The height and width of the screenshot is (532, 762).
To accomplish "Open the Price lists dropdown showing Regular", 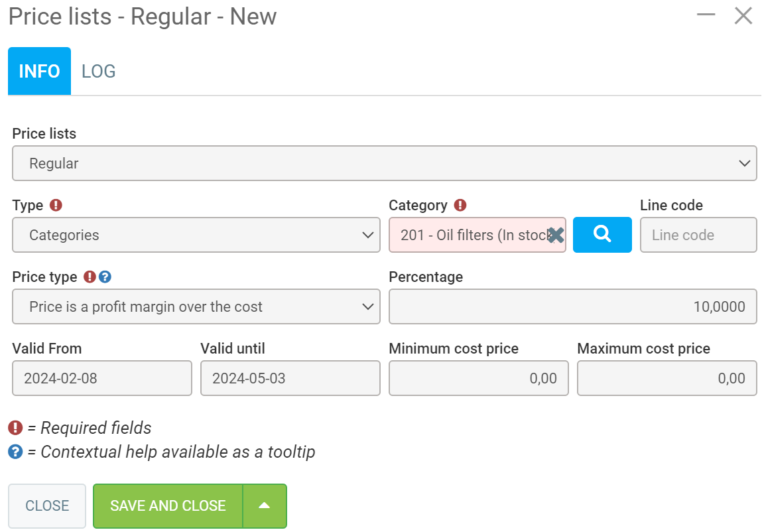I will click(384, 163).
